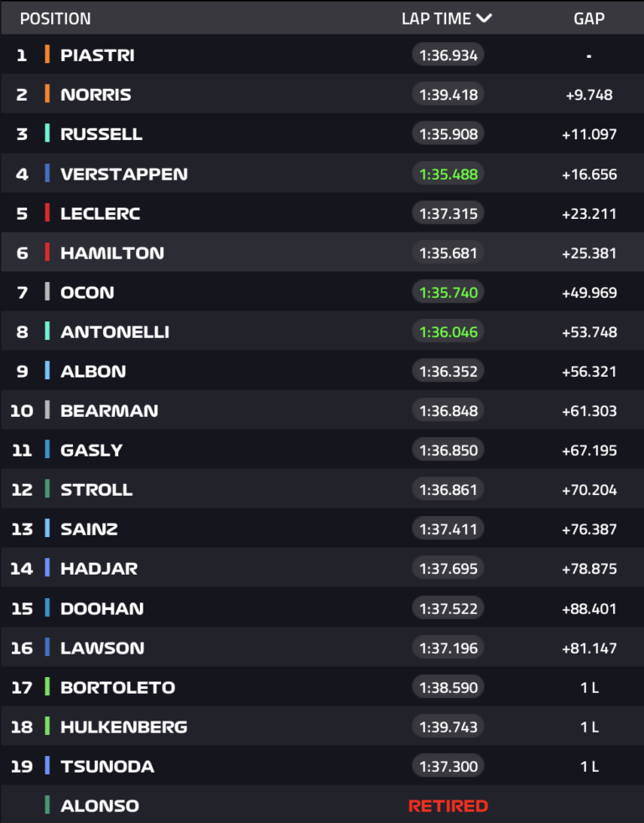644x823 pixels.
Task: Click the GAP column header
Action: (x=589, y=18)
